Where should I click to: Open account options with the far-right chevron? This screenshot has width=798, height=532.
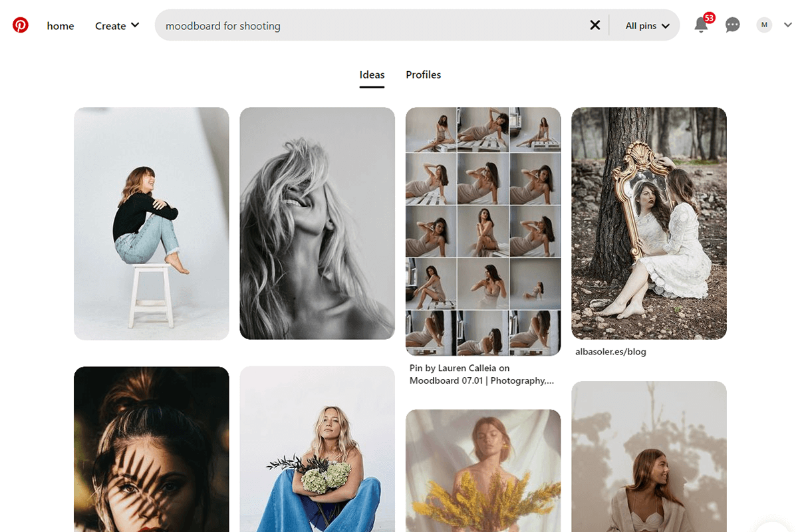pyautogui.click(x=787, y=25)
